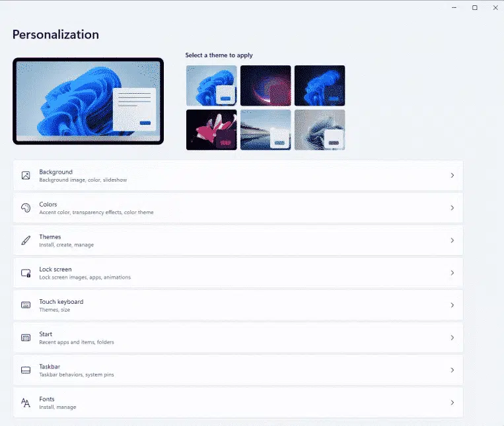The width and height of the screenshot is (504, 426).
Task: Click 'Accent color, transparency effects, color theme' text
Action: tap(96, 213)
